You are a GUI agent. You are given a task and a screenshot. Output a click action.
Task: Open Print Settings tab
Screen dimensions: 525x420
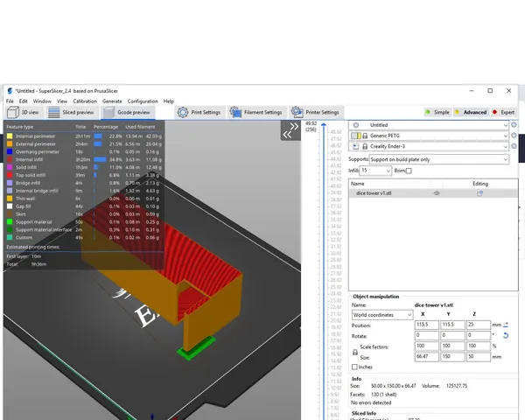(x=199, y=113)
